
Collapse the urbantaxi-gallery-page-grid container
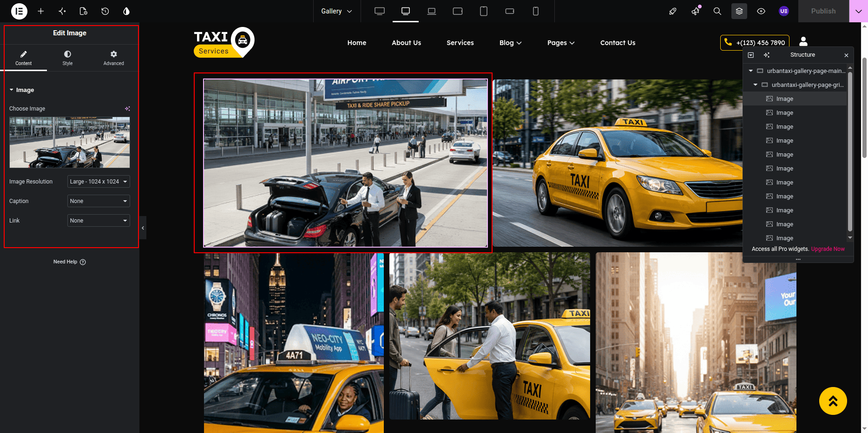[x=755, y=85]
